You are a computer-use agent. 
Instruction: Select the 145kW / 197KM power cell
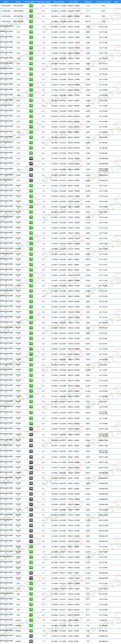(x=73, y=286)
